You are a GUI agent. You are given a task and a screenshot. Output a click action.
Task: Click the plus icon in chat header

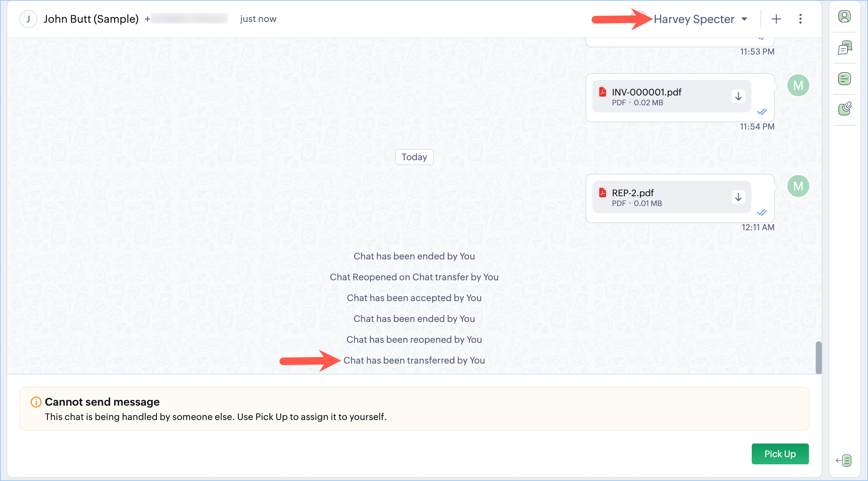click(776, 19)
